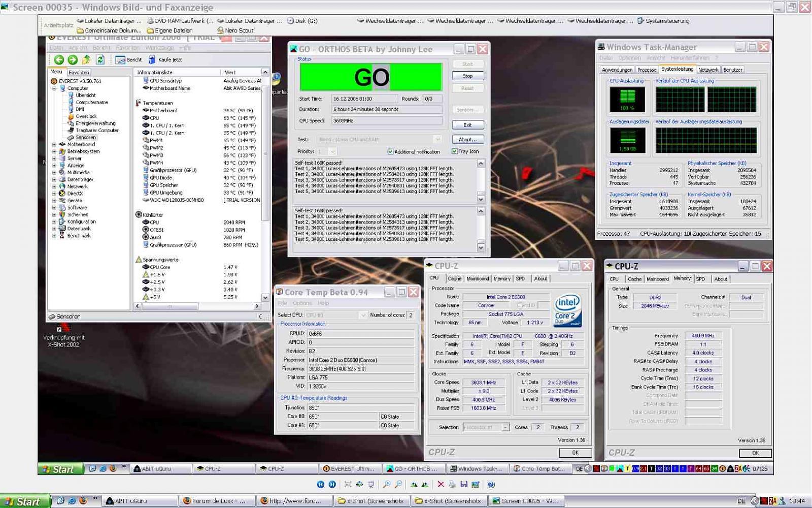This screenshot has height=508, width=812.
Task: Click EVEREST refresh icon
Action: [x=100, y=59]
